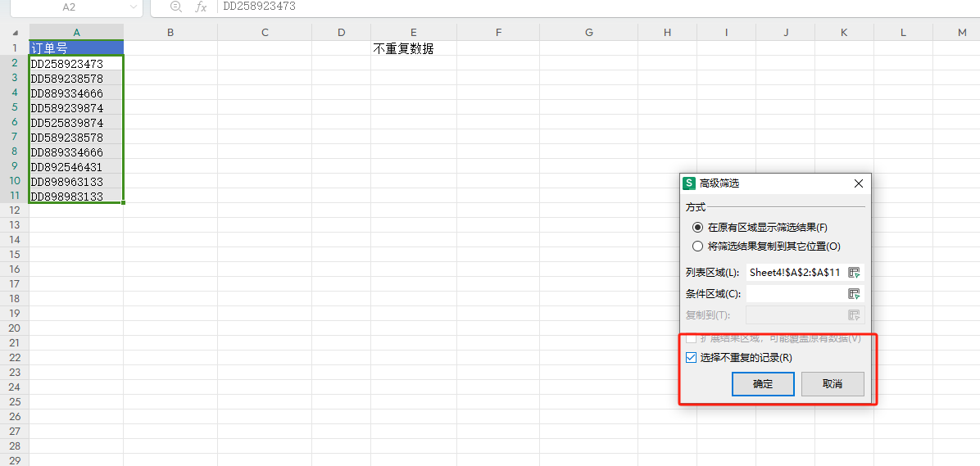Select column D header
This screenshot has height=466, width=980.
click(341, 33)
